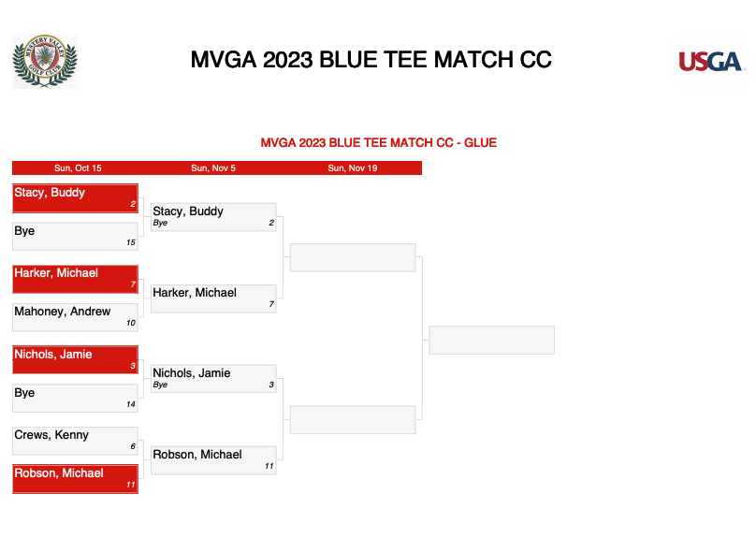
Task: Open Robson, Michael second round match box
Action: pos(213,460)
